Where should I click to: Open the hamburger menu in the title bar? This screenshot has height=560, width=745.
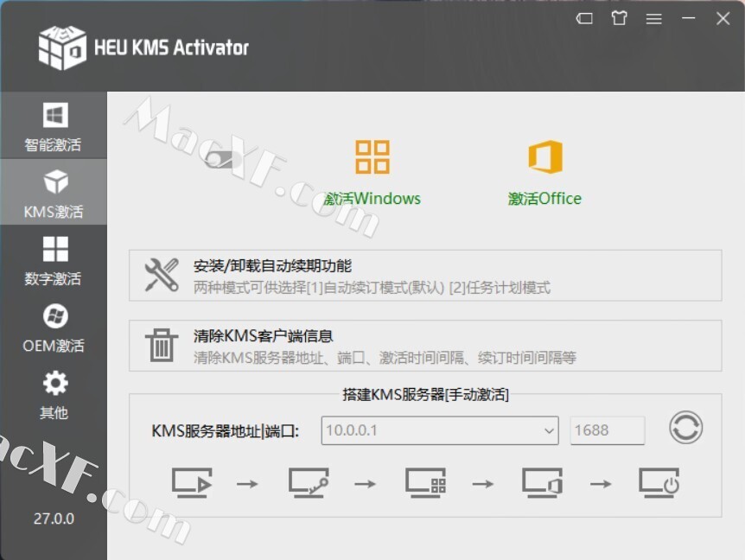pyautogui.click(x=654, y=18)
